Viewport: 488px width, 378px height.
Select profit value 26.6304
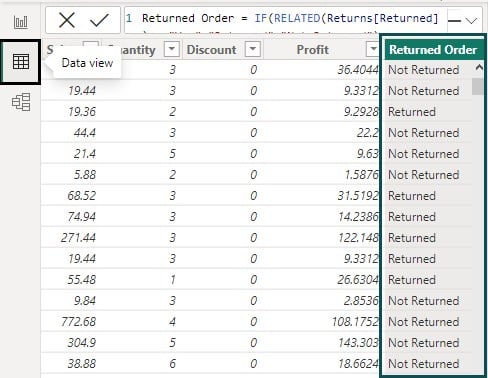coord(358,280)
